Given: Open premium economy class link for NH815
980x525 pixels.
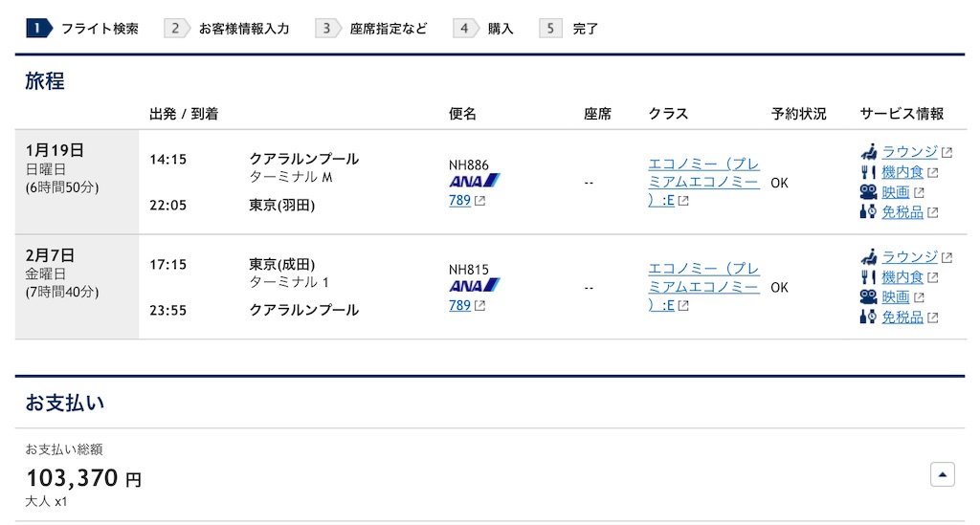Looking at the screenshot, I should click(703, 287).
